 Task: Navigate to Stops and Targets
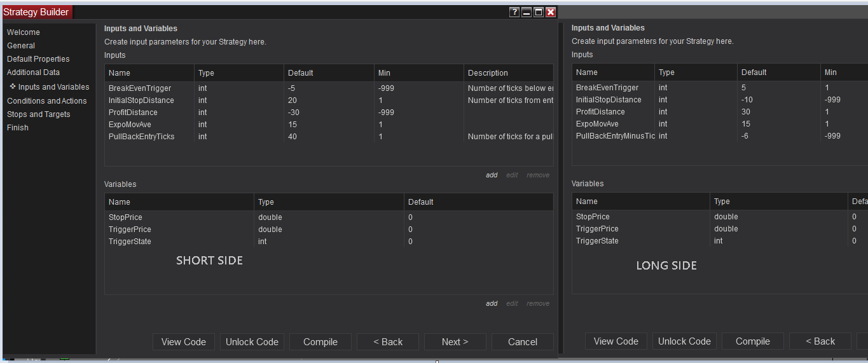[38, 114]
